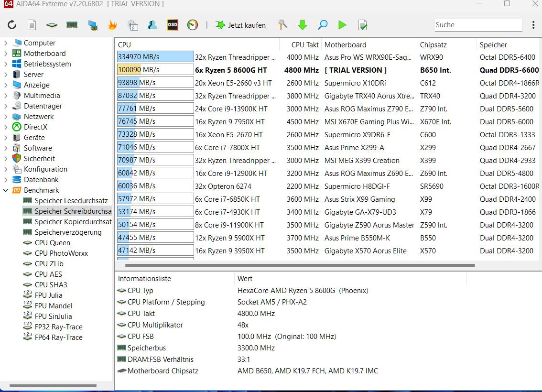
Task: Sort by Chipsatz column header
Action: [446, 44]
